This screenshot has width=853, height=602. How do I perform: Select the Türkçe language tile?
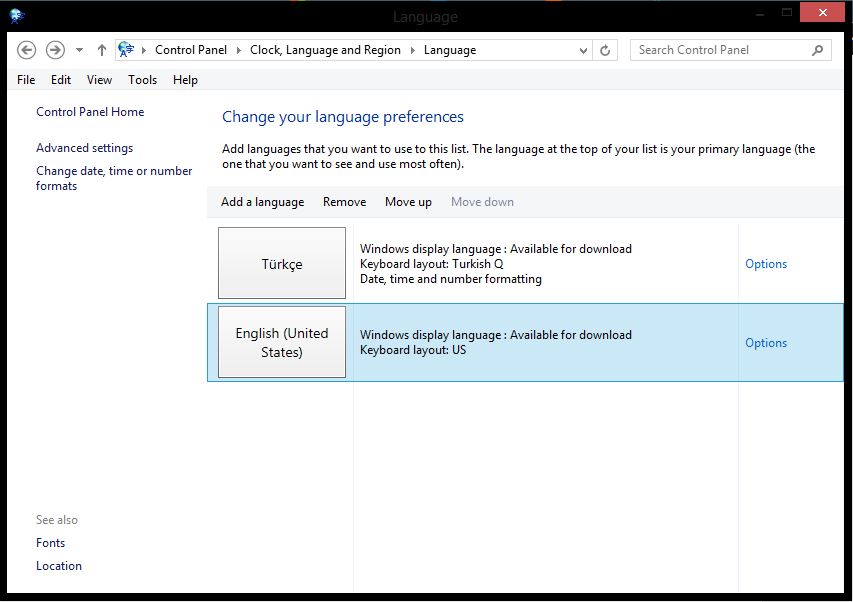coord(282,264)
